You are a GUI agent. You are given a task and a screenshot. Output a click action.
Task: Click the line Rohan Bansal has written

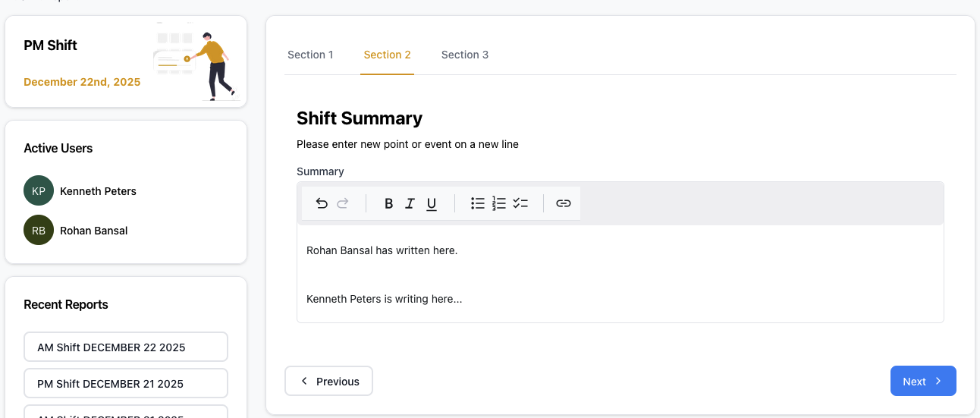tap(382, 250)
